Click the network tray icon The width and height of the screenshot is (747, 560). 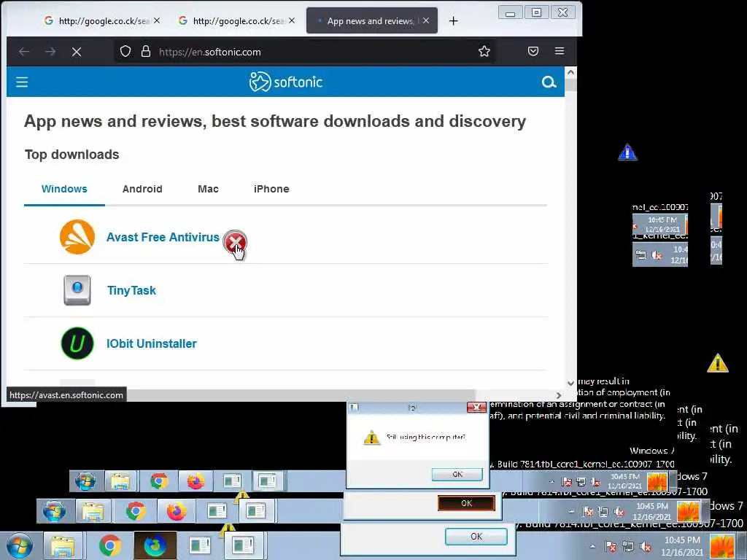628,547
